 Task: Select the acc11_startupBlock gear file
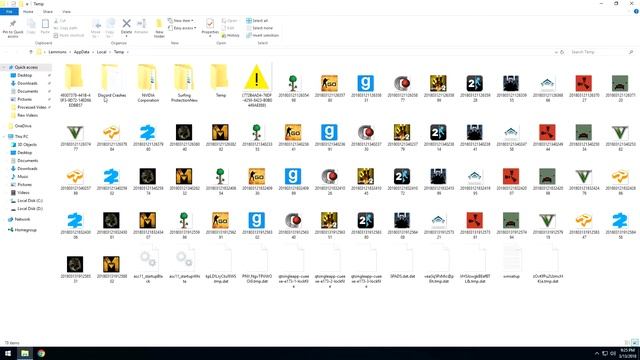(148, 264)
